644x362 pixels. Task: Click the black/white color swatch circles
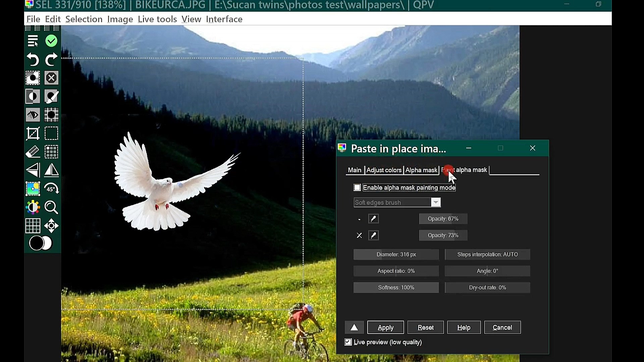point(41,243)
